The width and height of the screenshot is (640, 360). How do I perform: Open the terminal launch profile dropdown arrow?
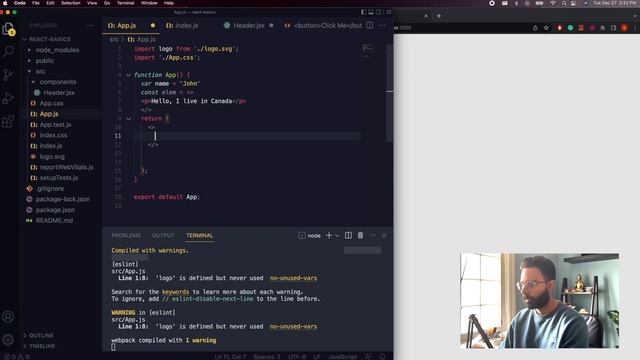337,236
